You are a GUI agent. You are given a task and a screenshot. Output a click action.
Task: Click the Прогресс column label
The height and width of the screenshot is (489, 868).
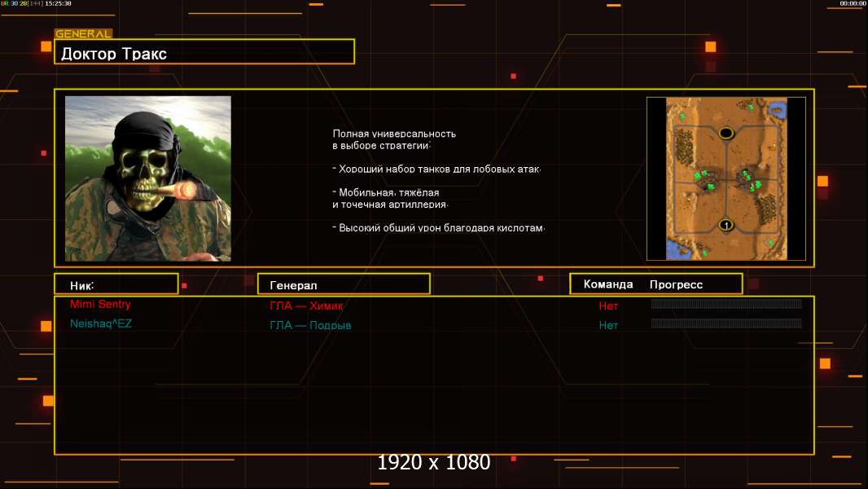pos(676,284)
